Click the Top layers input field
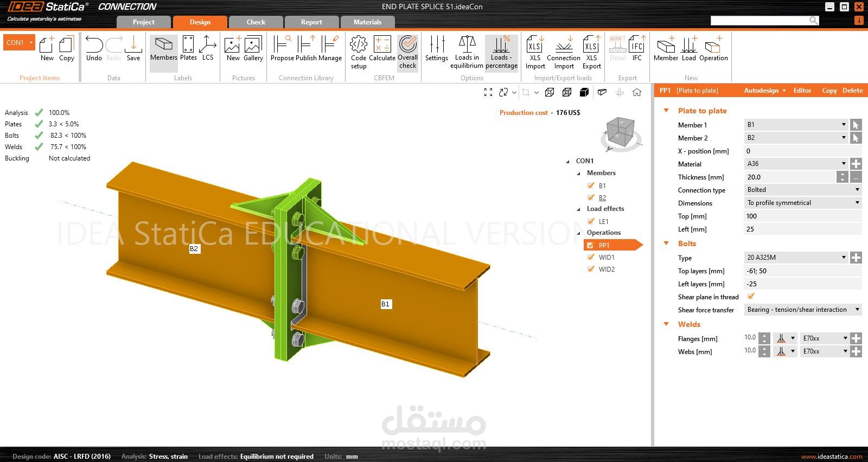 [x=803, y=271]
